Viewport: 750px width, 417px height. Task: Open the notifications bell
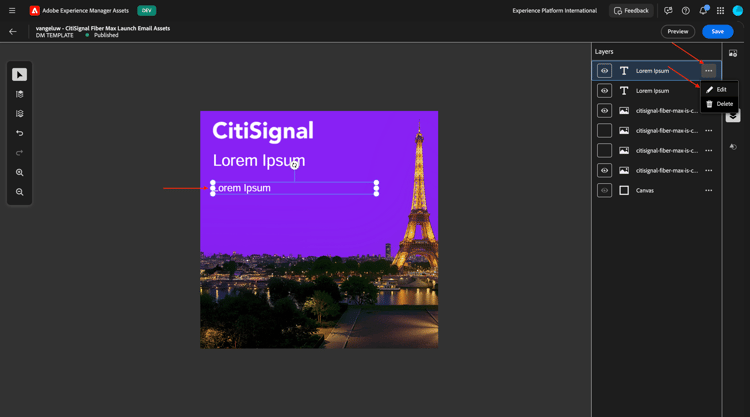coord(703,11)
